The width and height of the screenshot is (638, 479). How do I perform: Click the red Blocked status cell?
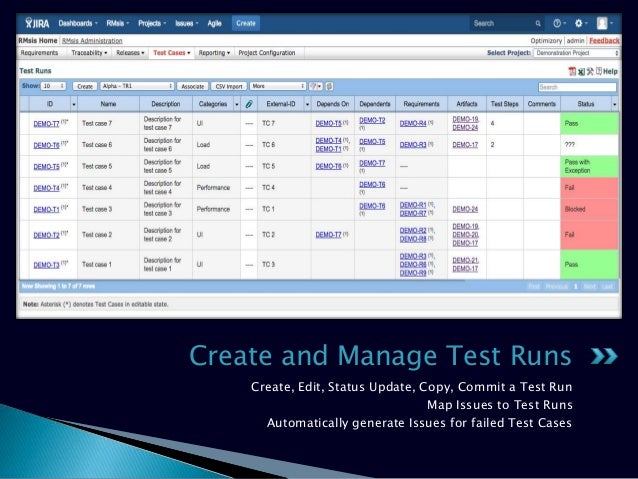[589, 209]
